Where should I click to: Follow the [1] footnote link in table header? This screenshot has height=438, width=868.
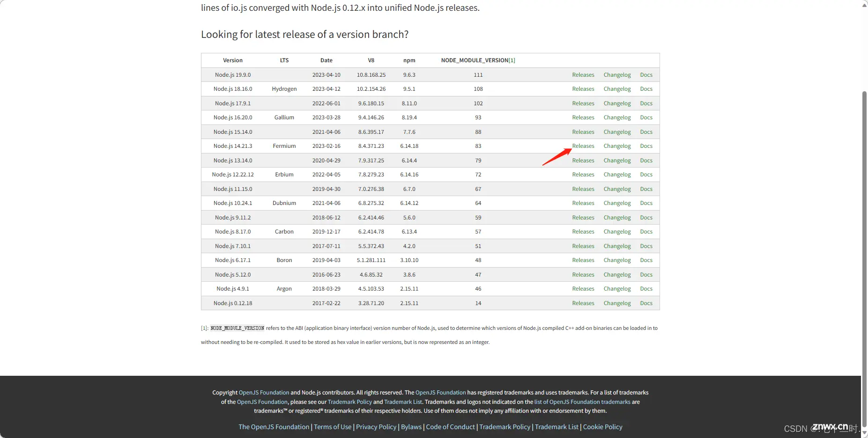512,60
